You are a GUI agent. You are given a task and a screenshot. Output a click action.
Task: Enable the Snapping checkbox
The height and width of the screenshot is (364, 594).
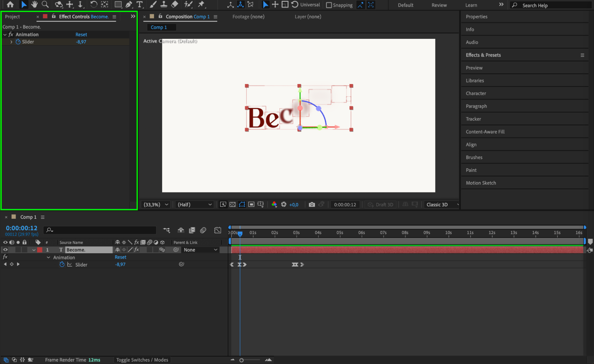(x=329, y=5)
